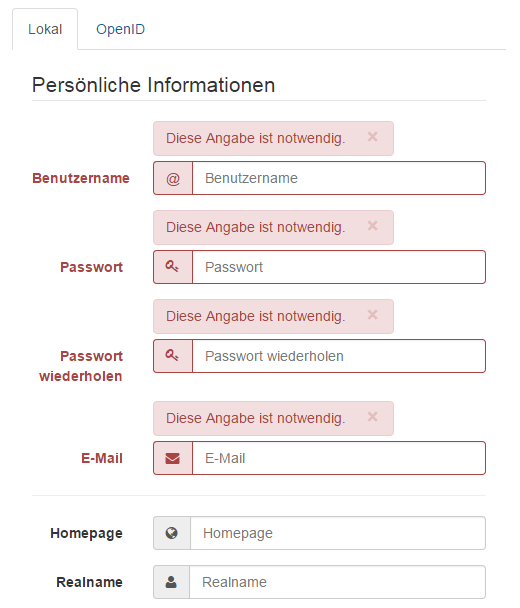Dismiss the error alert above Benutzername
Image resolution: width=520 pixels, height=608 pixels.
(x=373, y=137)
